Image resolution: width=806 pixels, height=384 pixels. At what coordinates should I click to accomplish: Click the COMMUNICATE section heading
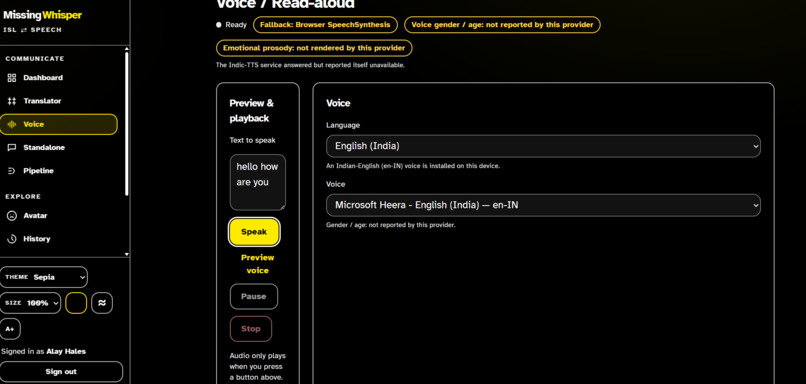[x=35, y=59]
